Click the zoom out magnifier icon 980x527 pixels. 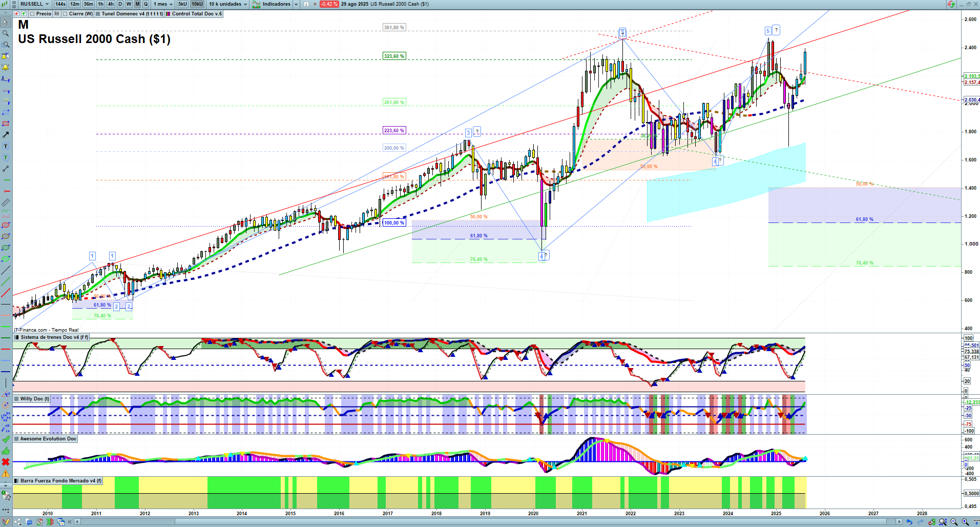(954, 522)
